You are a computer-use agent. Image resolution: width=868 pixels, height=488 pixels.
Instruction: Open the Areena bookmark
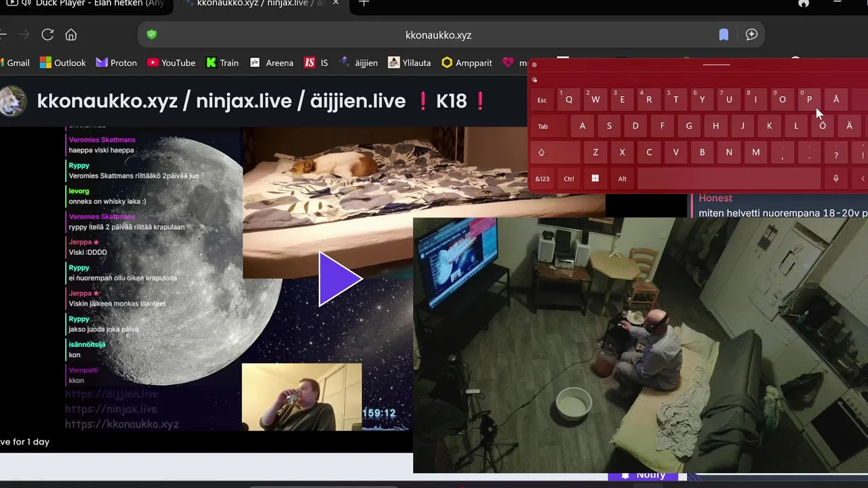(x=271, y=62)
